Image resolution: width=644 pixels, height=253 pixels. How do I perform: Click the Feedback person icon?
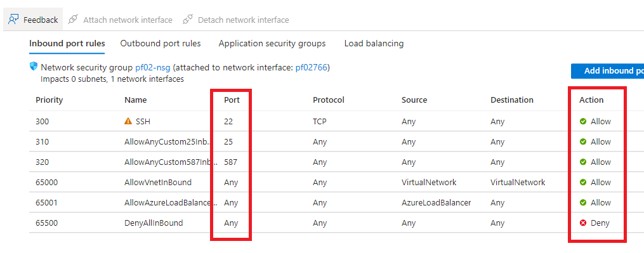tap(13, 19)
